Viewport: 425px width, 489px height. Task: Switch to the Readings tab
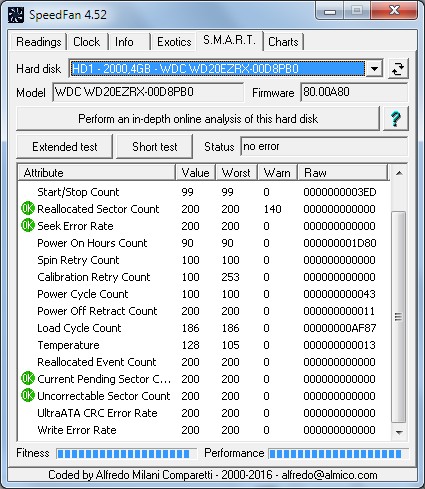[38, 42]
